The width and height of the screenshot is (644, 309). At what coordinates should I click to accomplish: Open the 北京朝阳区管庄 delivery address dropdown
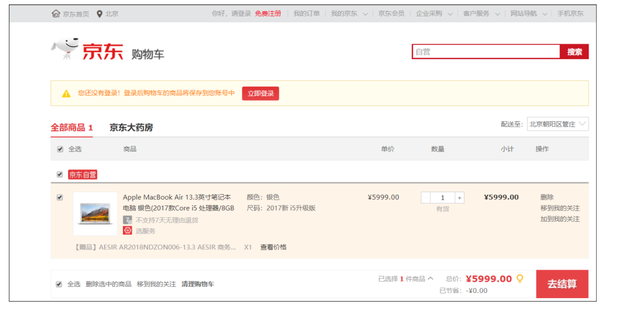(558, 124)
